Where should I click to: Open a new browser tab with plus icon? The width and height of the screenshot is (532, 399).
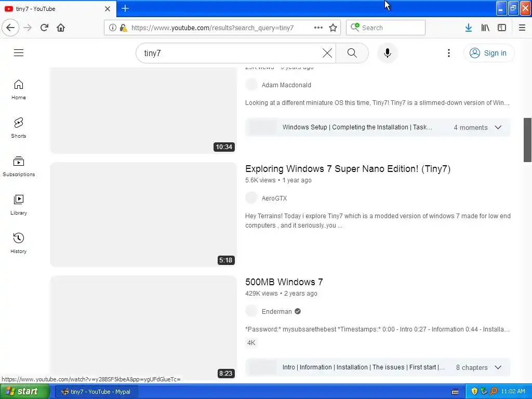click(x=125, y=8)
